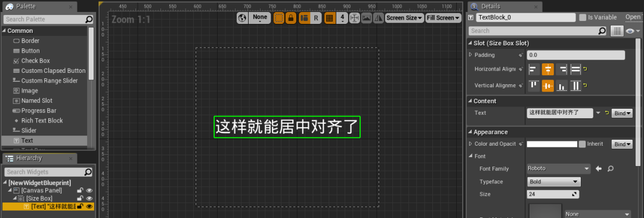Open the Fill Screen dropdown
This screenshot has width=644, height=218.
[443, 18]
